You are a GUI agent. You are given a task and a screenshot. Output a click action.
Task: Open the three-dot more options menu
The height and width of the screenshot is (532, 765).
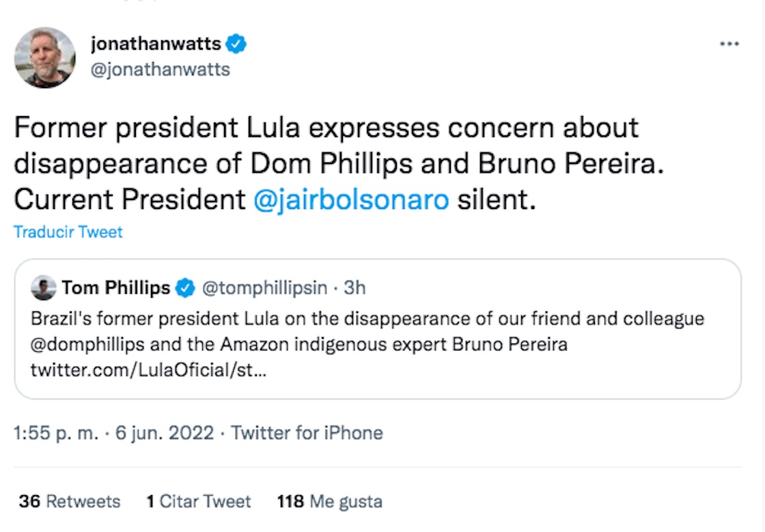tap(729, 44)
